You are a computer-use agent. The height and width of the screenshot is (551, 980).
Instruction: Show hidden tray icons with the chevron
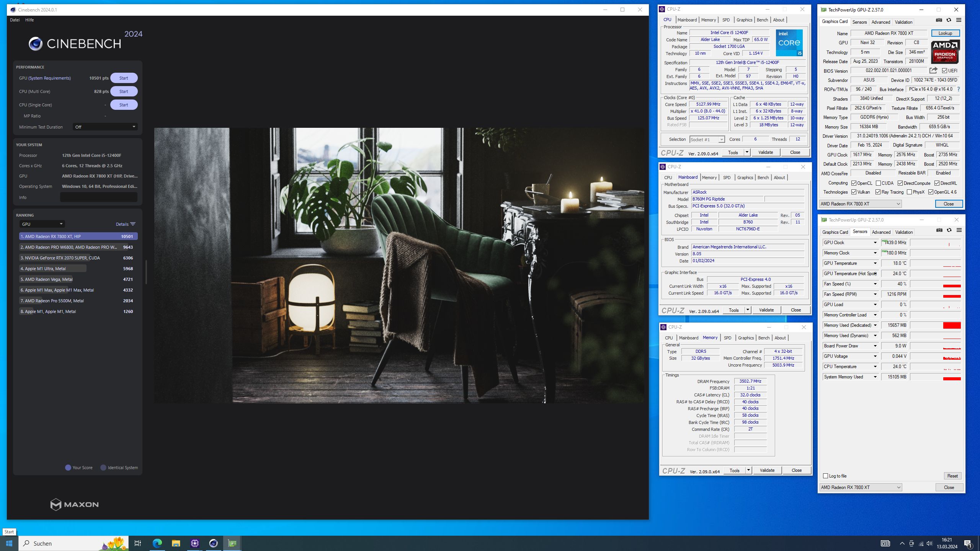pyautogui.click(x=902, y=543)
